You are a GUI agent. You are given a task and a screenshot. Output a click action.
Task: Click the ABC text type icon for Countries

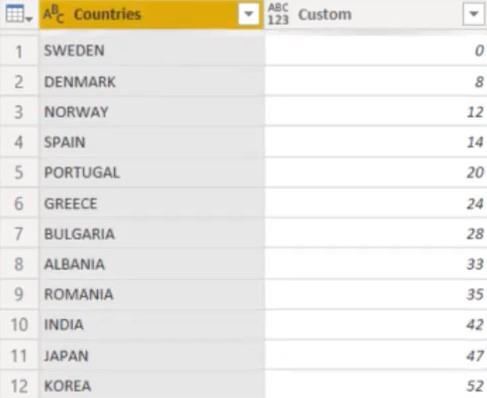pyautogui.click(x=53, y=14)
